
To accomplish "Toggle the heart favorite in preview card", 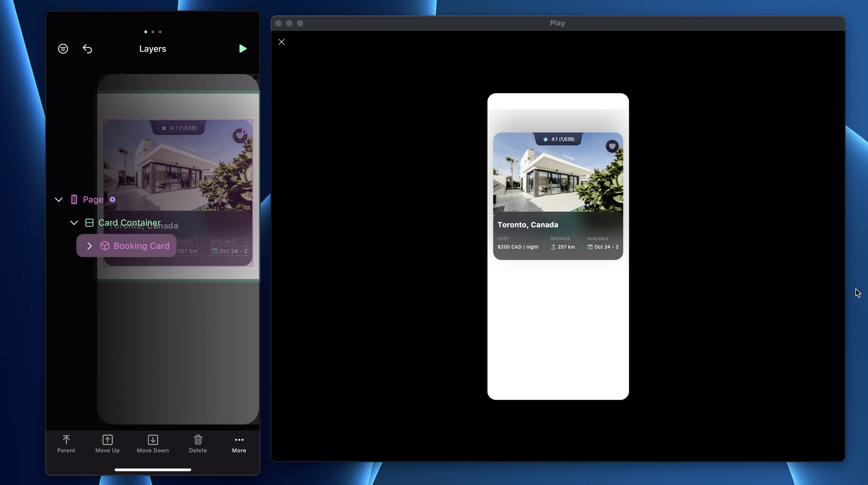I will (612, 146).
